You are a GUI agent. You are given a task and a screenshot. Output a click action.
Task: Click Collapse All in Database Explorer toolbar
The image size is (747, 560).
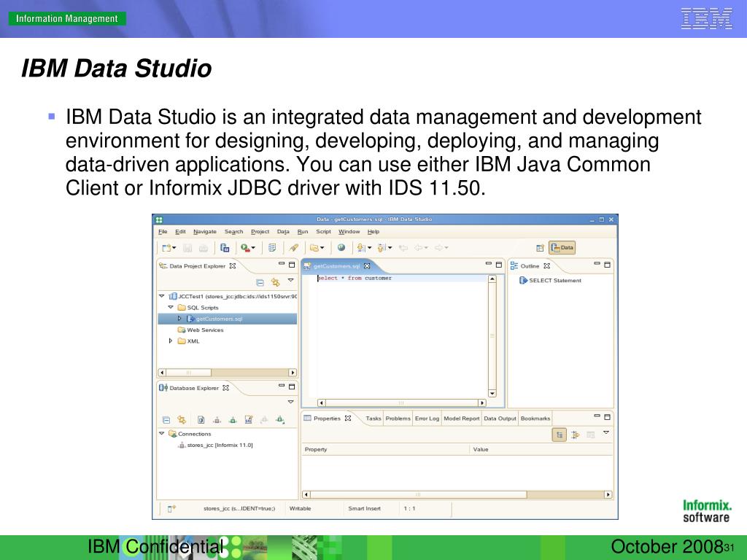[166, 420]
